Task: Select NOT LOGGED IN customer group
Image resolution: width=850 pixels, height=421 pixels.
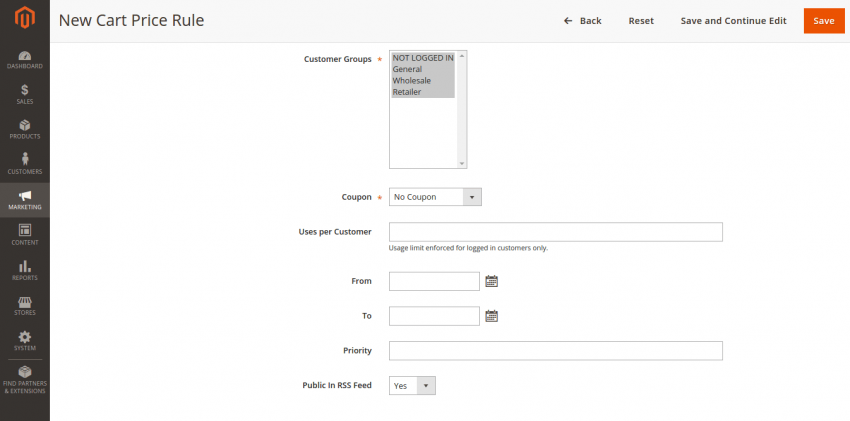Action: coord(423,58)
